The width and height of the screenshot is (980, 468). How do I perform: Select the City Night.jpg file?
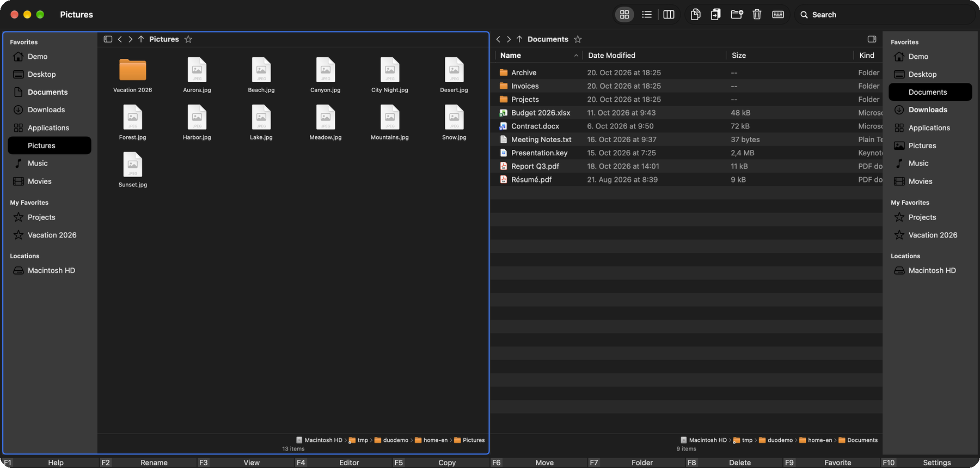pos(390,75)
